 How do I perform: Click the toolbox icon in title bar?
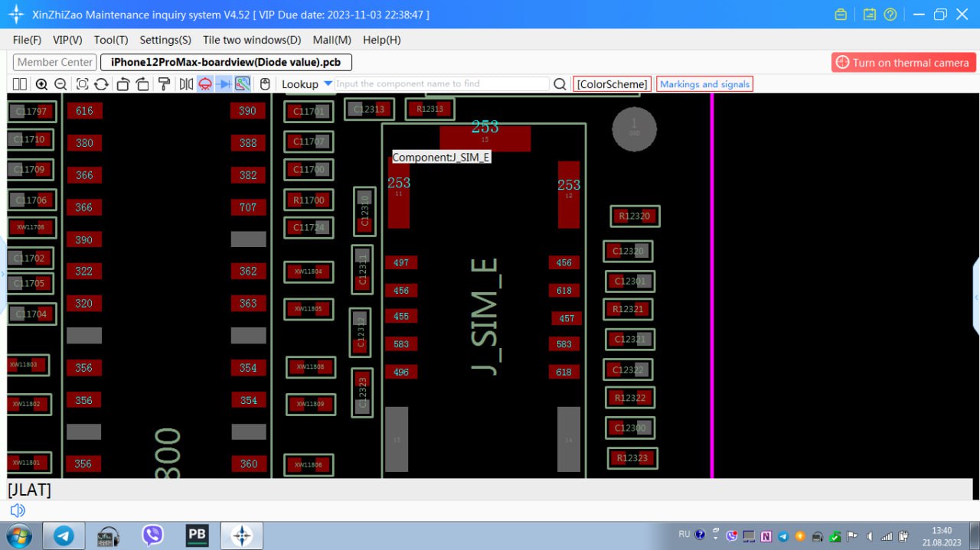coord(841,15)
